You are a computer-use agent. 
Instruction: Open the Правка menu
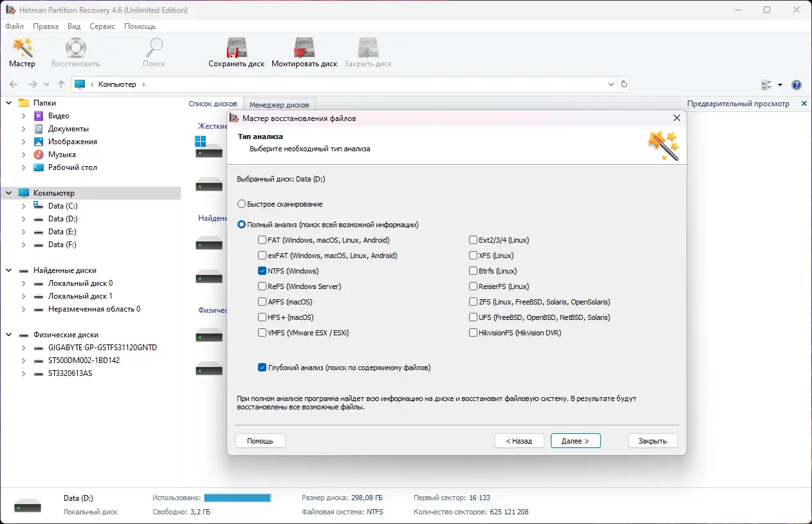click(x=46, y=26)
